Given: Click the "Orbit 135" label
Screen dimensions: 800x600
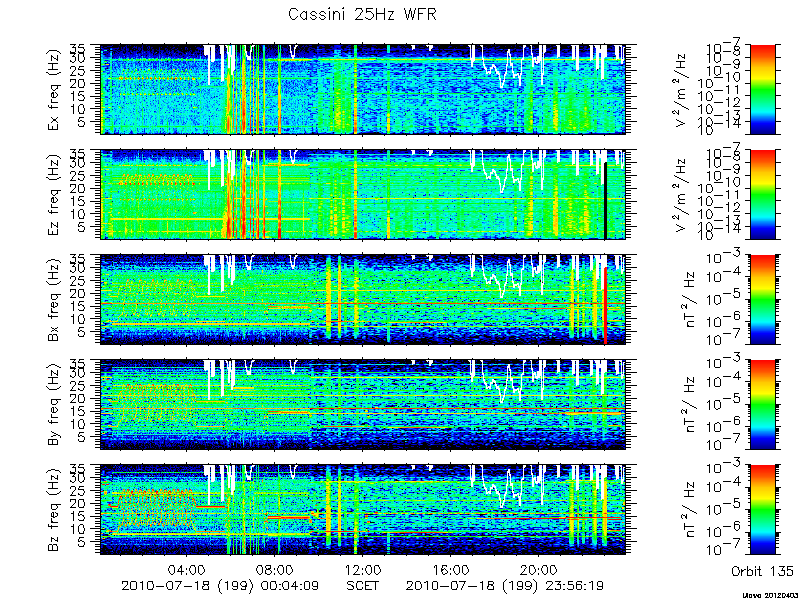Looking at the screenshot, I should coord(762,570).
